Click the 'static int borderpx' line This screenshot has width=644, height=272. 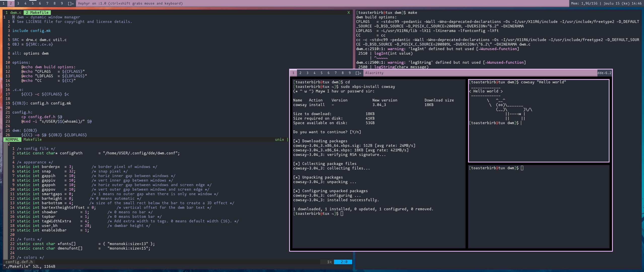click(87, 167)
